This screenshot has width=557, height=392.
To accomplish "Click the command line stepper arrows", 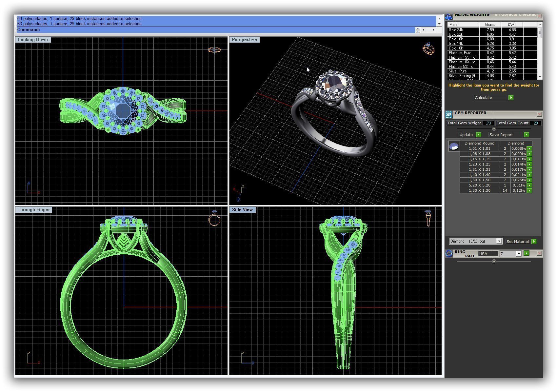I will click(418, 30).
